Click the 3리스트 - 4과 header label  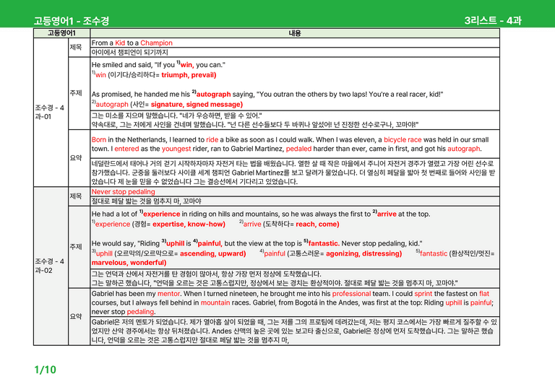pyautogui.click(x=493, y=20)
